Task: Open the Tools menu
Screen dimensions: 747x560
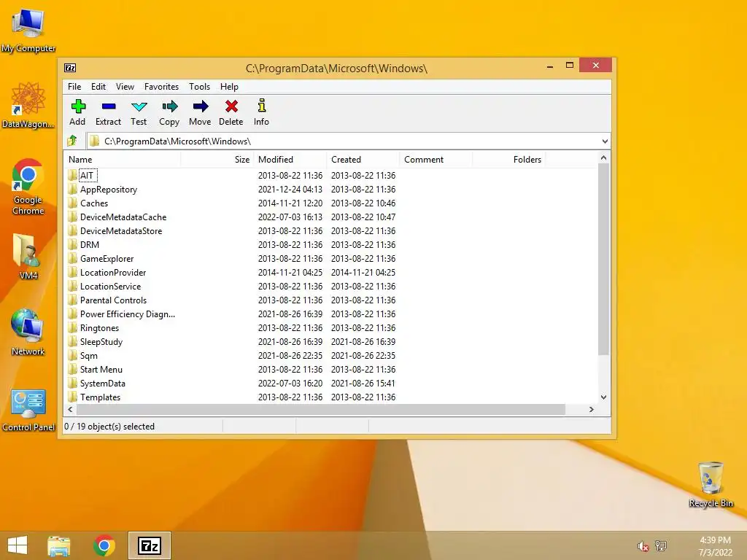Action: (x=200, y=87)
